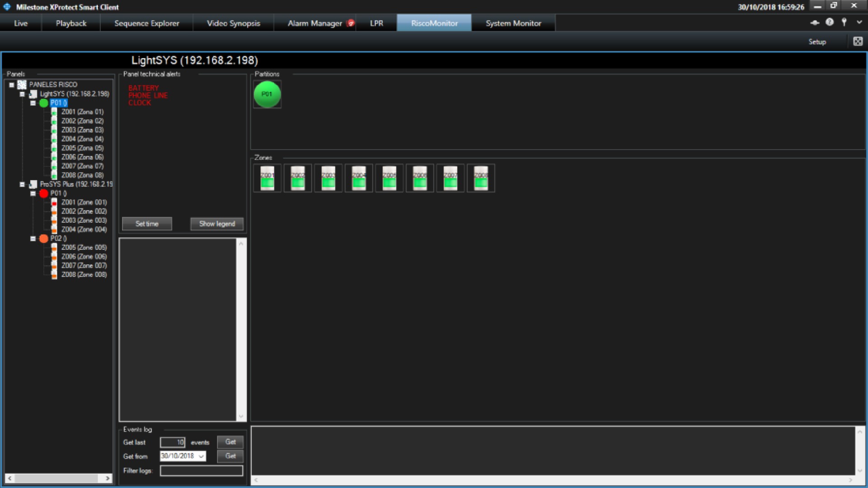Screen dimensions: 868x488
Task: Open the System Monitor tab
Action: [513, 23]
